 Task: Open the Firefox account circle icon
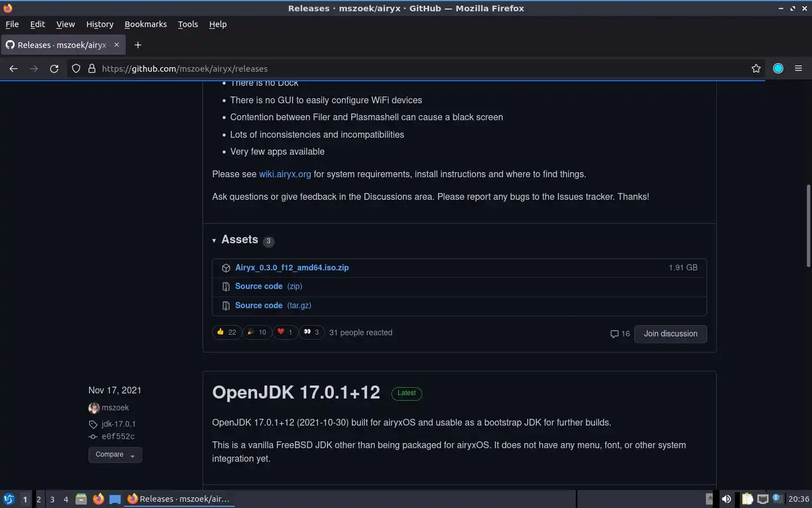[778, 68]
